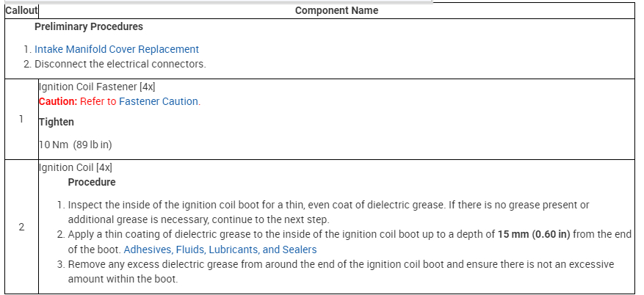
Task: Click the Callout column header
Action: click(21, 11)
